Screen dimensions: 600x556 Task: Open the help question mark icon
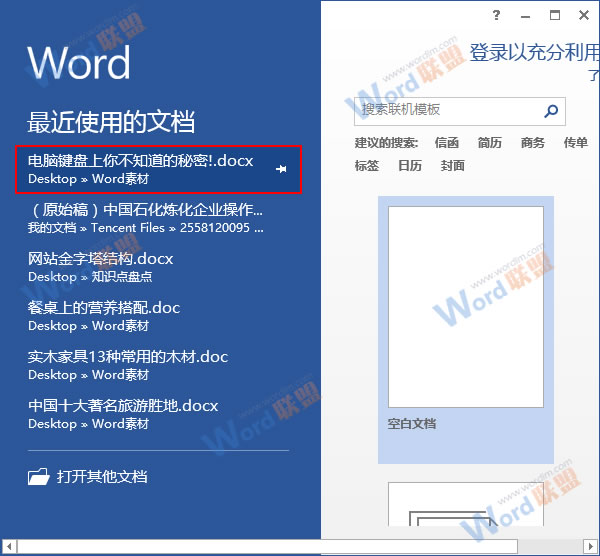point(496,15)
